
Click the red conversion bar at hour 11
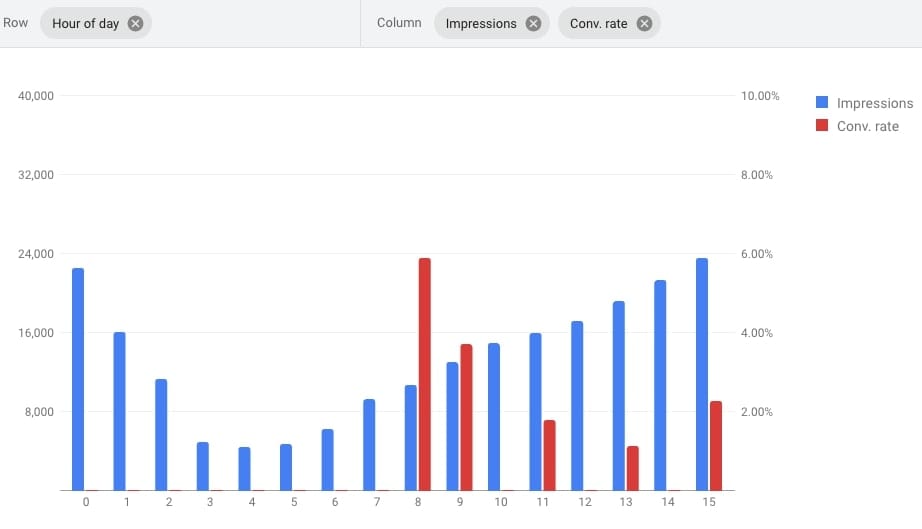pyautogui.click(x=549, y=455)
